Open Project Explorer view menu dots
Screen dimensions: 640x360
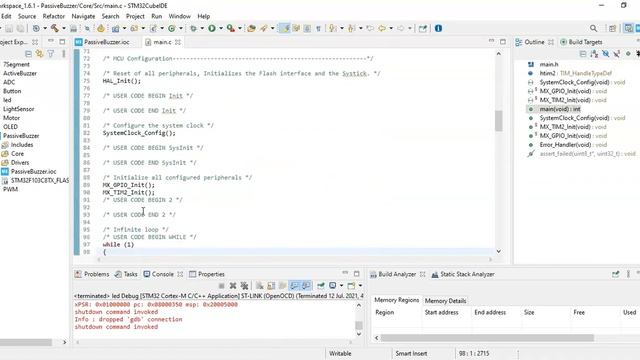(x=63, y=54)
